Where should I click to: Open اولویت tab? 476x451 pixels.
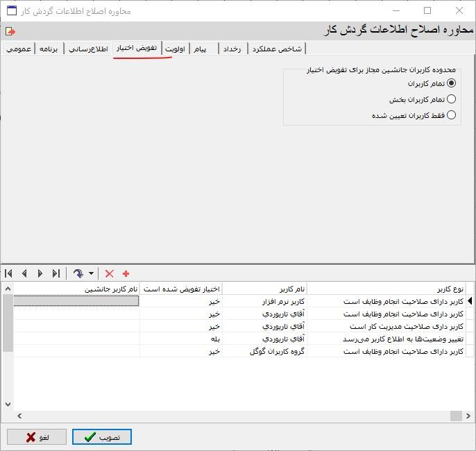tap(175, 49)
